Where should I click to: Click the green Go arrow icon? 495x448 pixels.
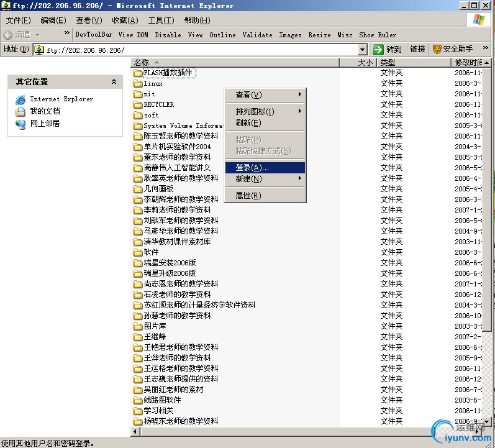point(378,49)
